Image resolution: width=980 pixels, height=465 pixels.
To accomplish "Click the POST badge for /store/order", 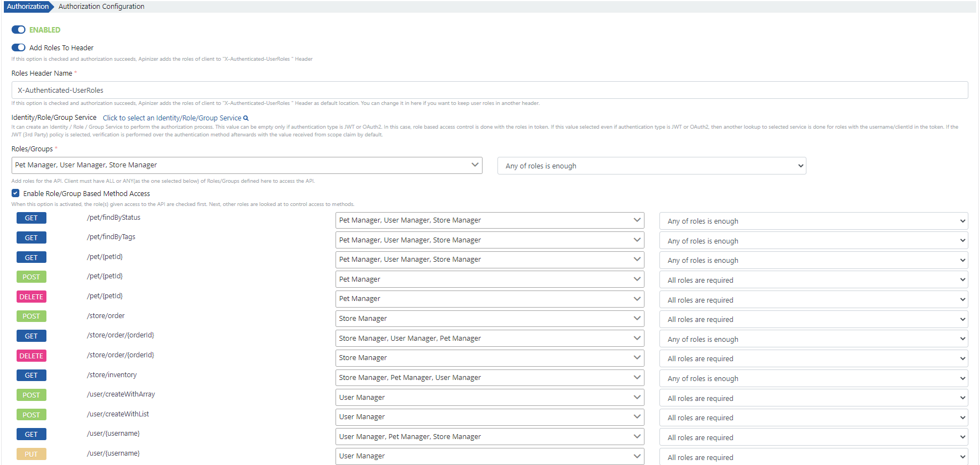I will 31,316.
